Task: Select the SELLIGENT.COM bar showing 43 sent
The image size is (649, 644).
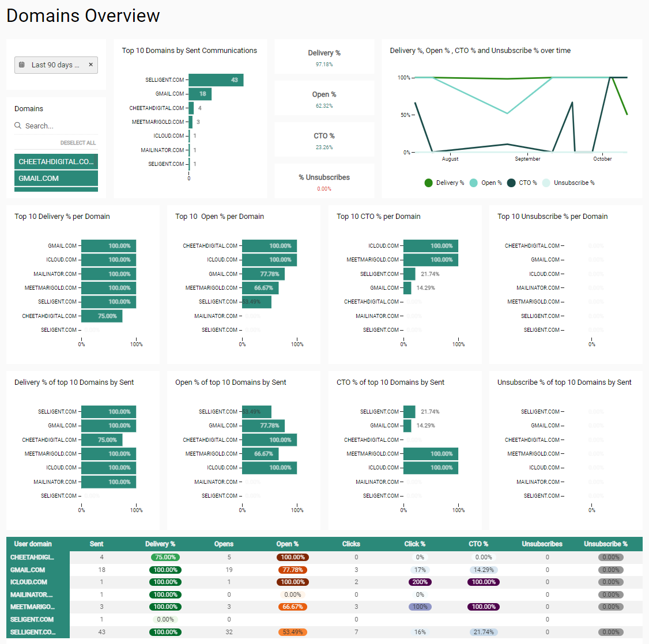Action: pyautogui.click(x=216, y=80)
